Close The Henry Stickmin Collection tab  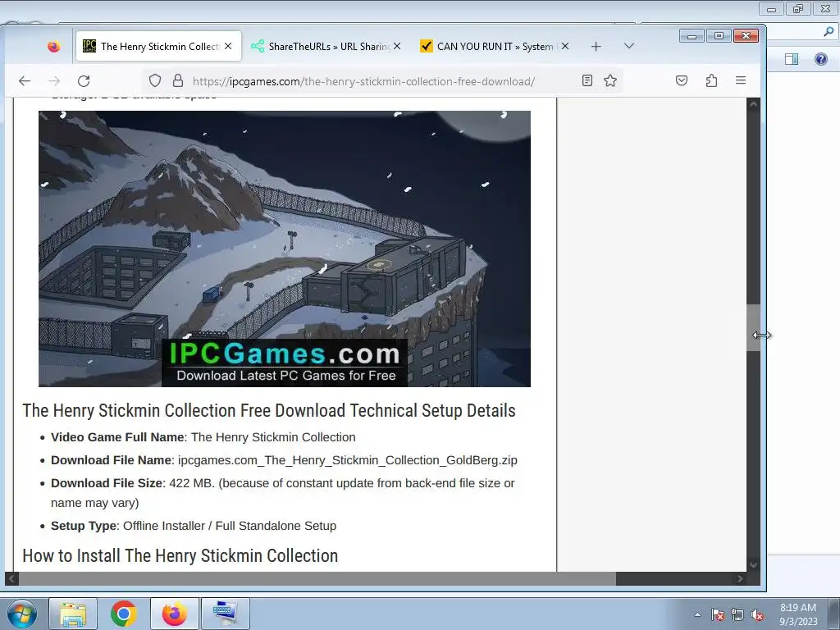228,47
